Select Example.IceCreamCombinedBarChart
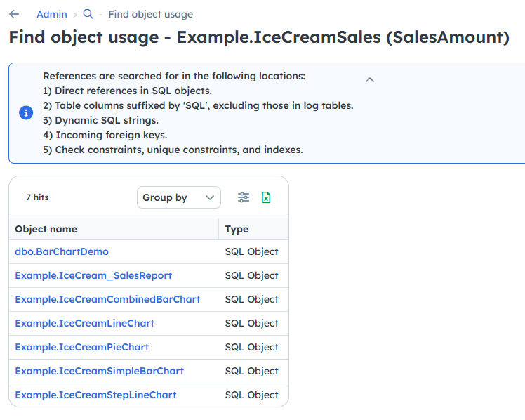Image resolution: width=525 pixels, height=420 pixels. tap(107, 299)
